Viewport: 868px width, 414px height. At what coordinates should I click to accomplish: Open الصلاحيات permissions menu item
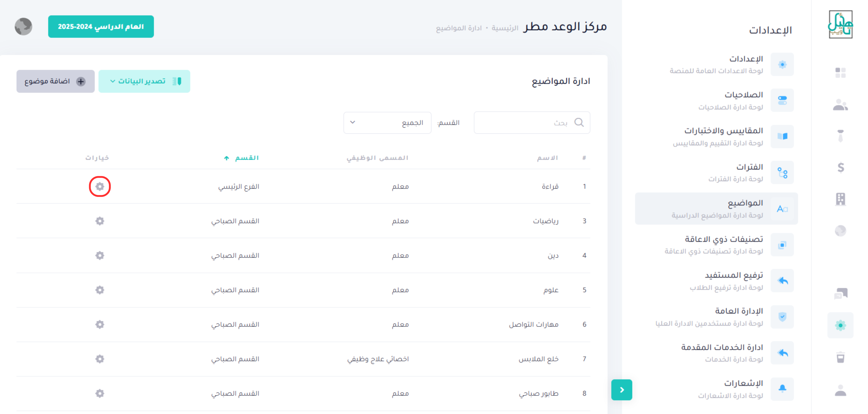716,100
